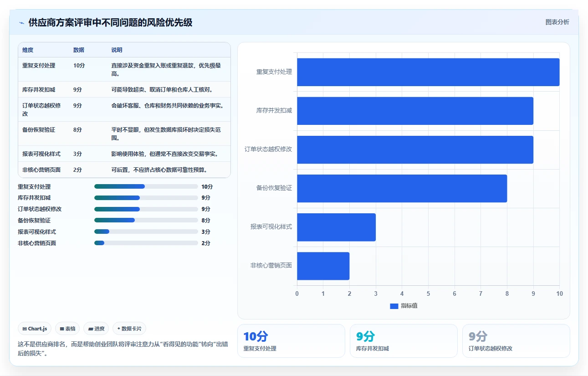
Task: Click the page title 供应商方案评审中不同问题的风险优先级
Action: (110, 22)
